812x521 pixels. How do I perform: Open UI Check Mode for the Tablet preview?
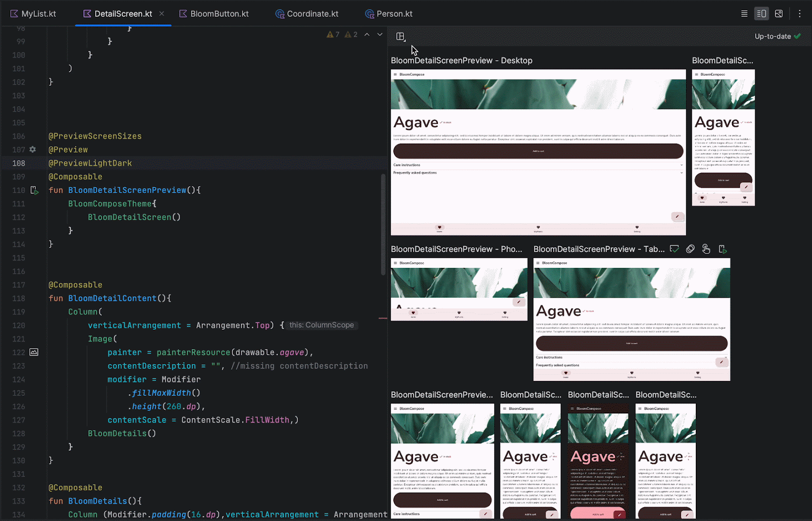point(674,249)
